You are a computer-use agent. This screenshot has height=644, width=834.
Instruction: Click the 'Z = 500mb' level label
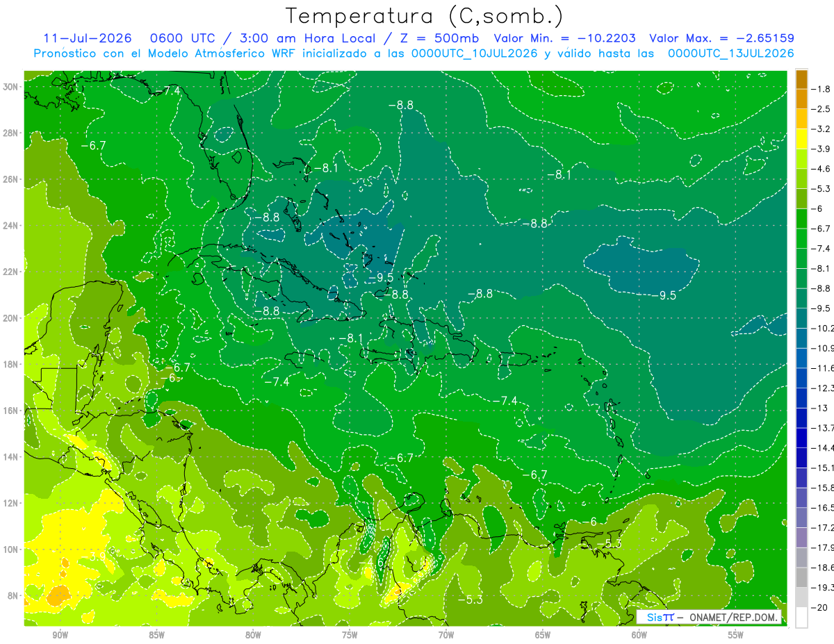click(x=436, y=38)
